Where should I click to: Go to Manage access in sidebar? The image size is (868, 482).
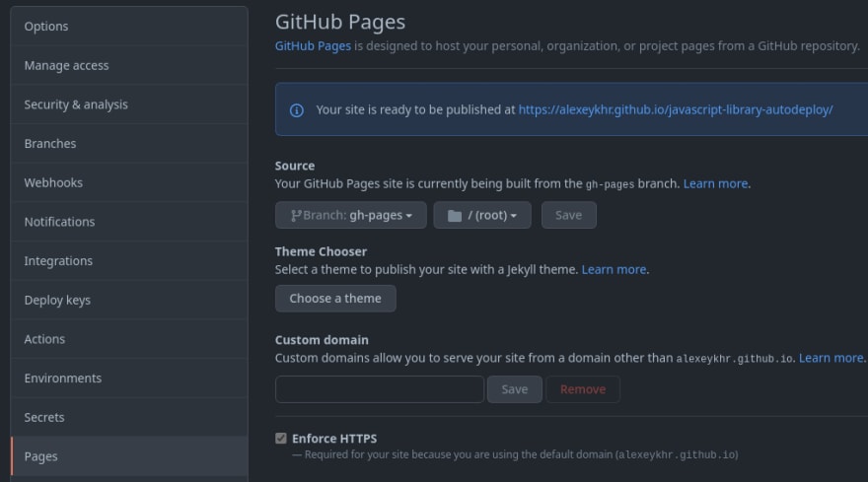click(x=129, y=65)
